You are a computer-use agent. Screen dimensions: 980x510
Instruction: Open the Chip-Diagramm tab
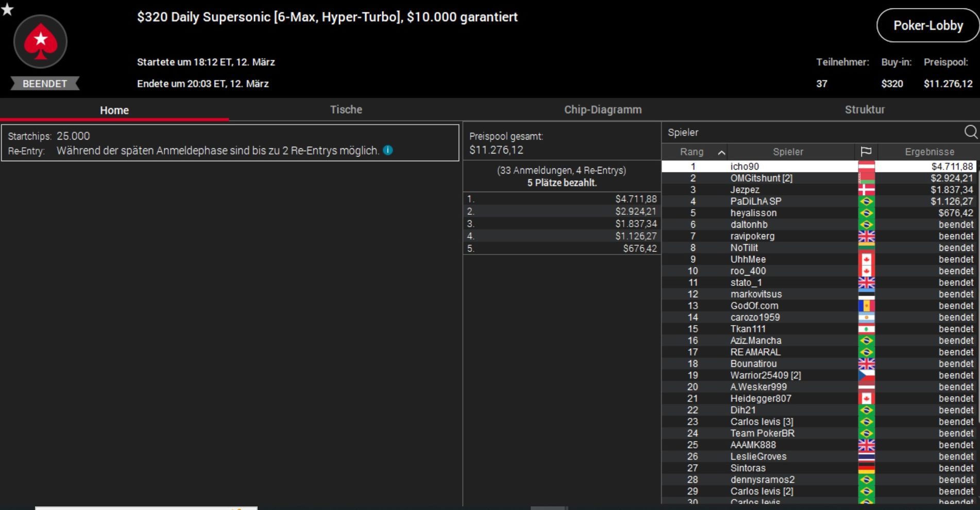click(603, 110)
